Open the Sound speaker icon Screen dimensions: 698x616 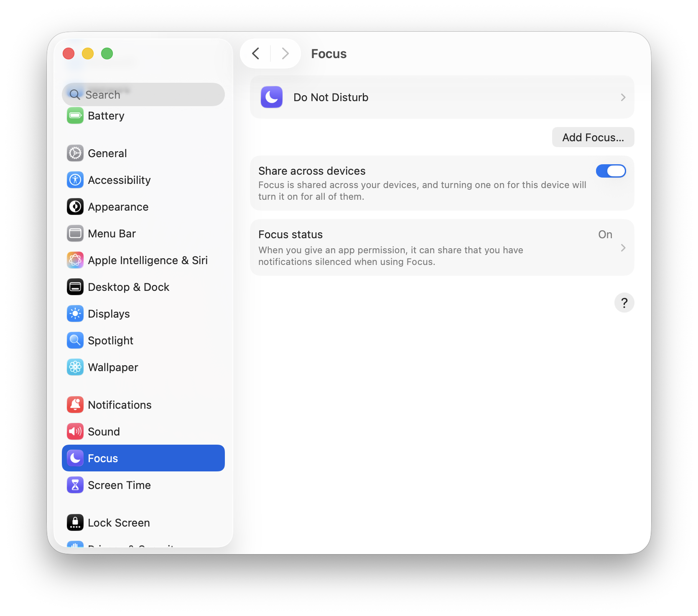(75, 432)
